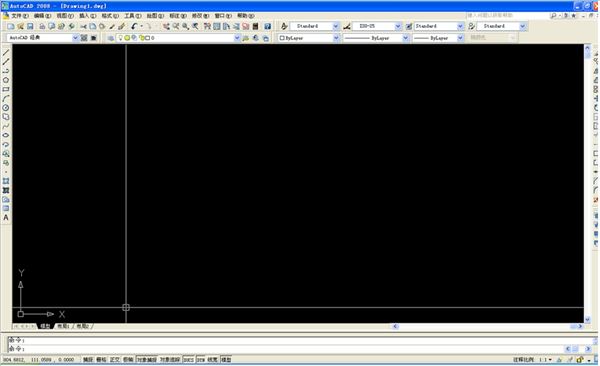
Task: Open the 修改 (Modify) menu
Action: [201, 16]
